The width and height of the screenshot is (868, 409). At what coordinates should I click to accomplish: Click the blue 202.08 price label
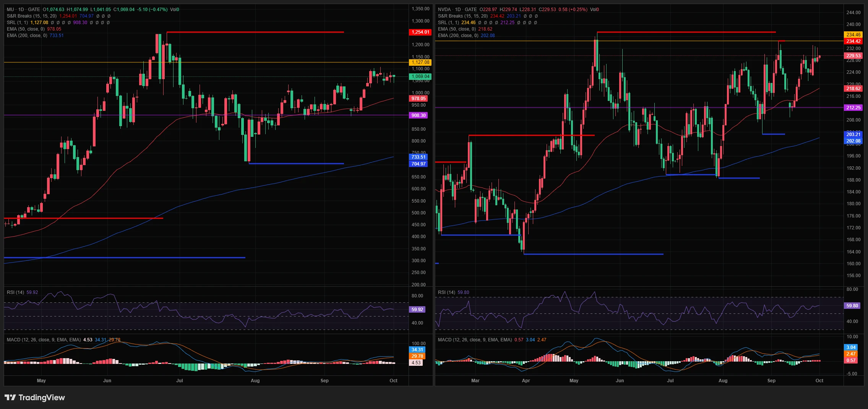pyautogui.click(x=853, y=141)
